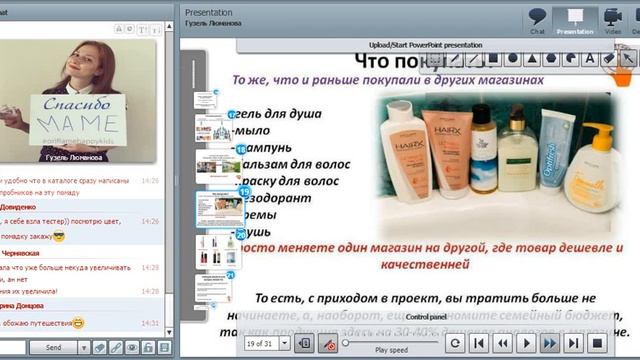Select the straight line drawing tool

pyautogui.click(x=474, y=60)
